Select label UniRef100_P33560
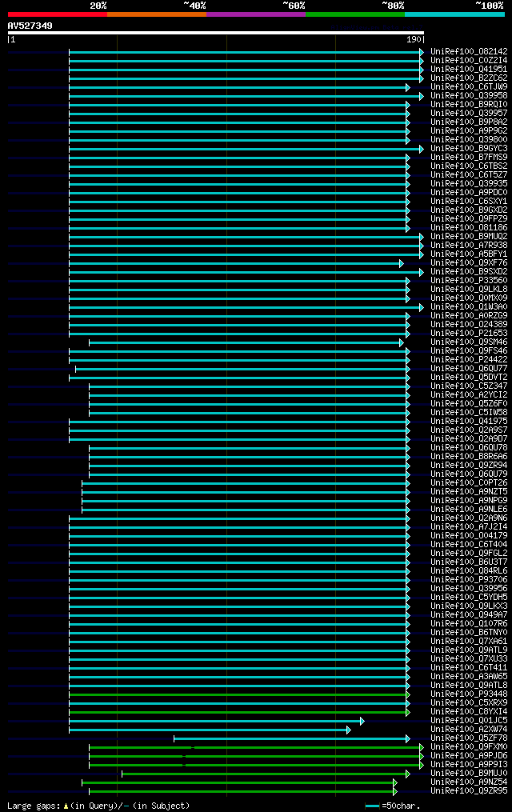 [x=469, y=280]
